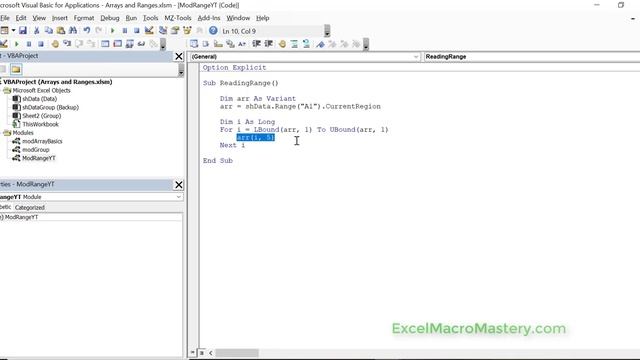Select the modArrayBasics module

(42, 141)
